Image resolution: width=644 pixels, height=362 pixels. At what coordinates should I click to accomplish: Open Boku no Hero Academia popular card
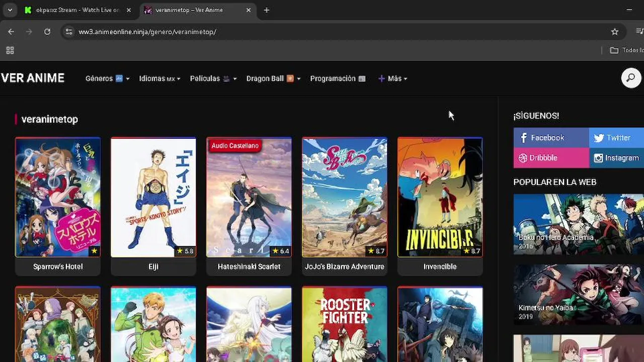click(579, 224)
